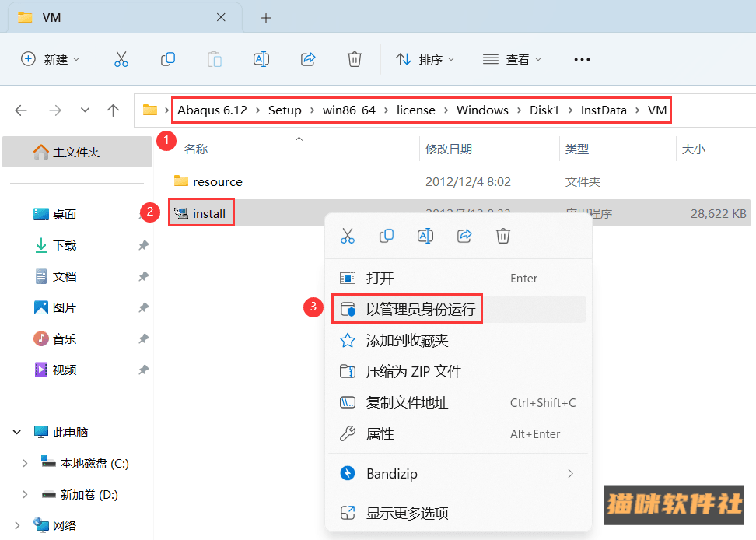This screenshot has height=540, width=756.
Task: Choose 复制文件地址 (Copy as path)
Action: pos(459,402)
